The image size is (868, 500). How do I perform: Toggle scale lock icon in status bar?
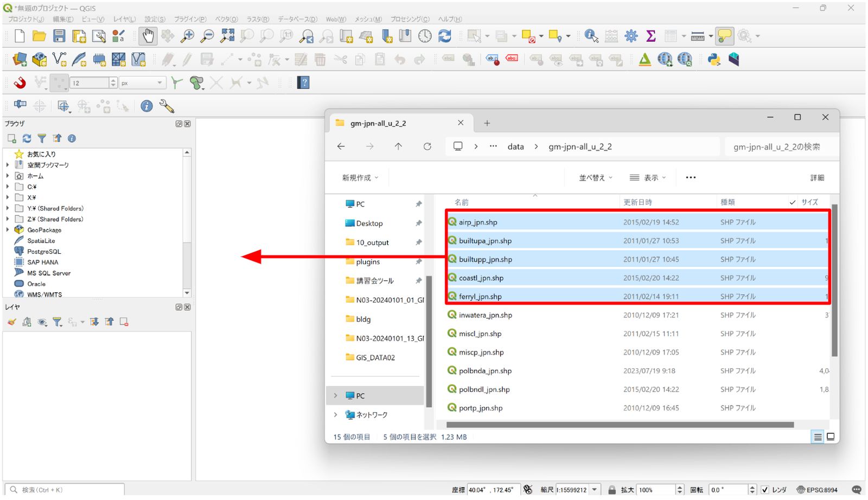point(612,490)
